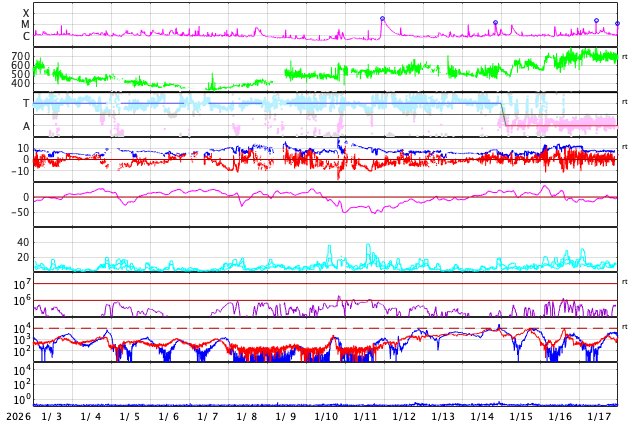
Task: Select the 1/10 date on the time axis
Action: point(326,416)
